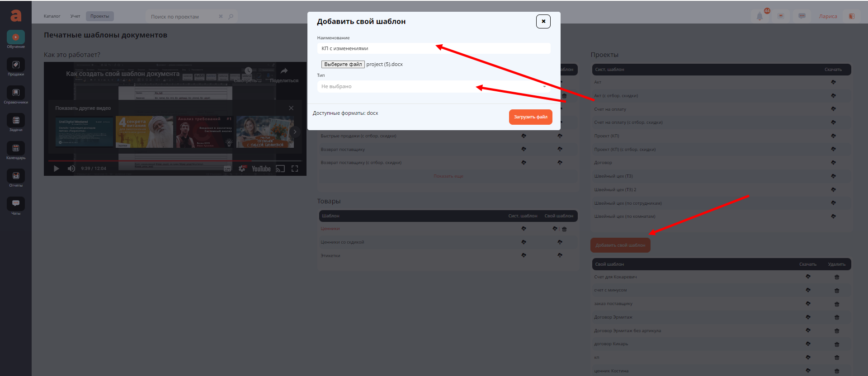Click the 'Загрузить файл' button
The width and height of the screenshot is (868, 376).
coord(530,117)
